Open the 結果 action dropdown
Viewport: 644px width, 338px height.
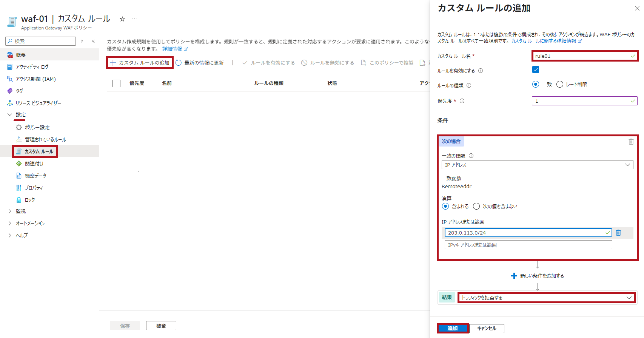(546, 298)
